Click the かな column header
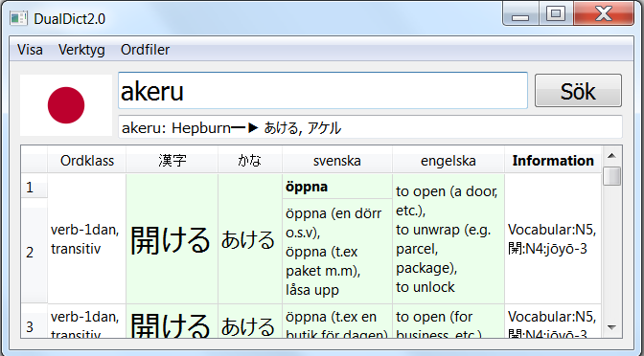The image size is (644, 356). (250, 161)
